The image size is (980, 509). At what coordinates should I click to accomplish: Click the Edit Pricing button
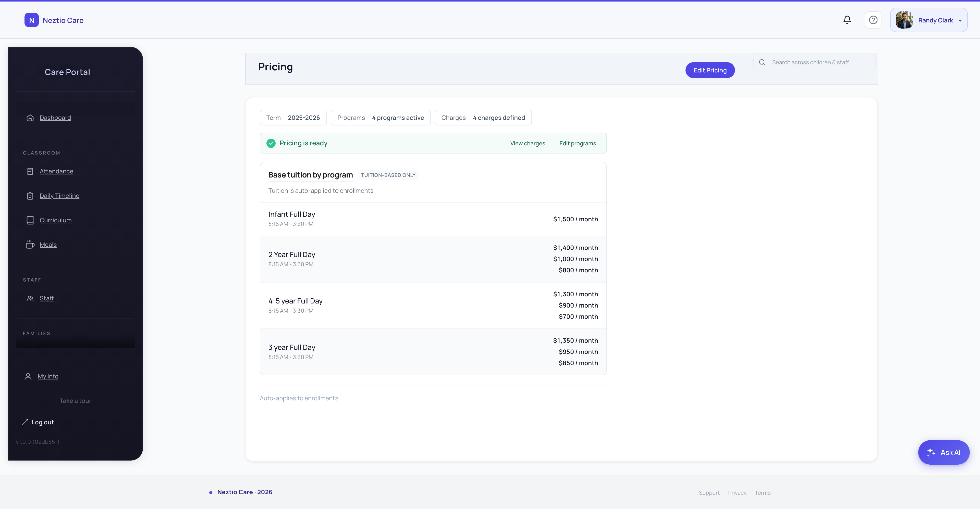(x=710, y=70)
